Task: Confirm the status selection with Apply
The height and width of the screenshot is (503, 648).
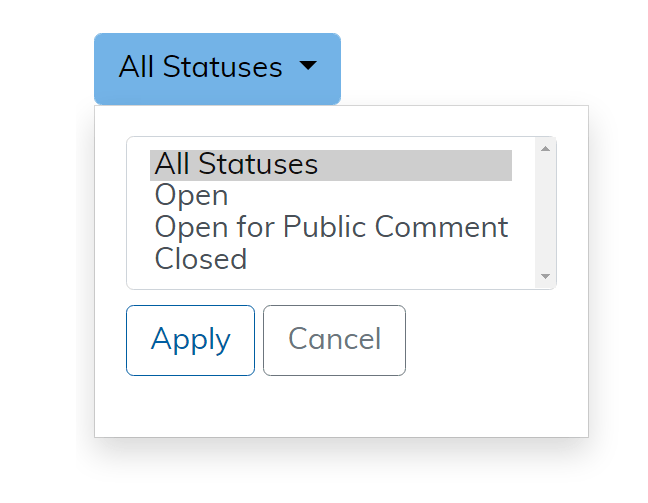Action: 190,340
